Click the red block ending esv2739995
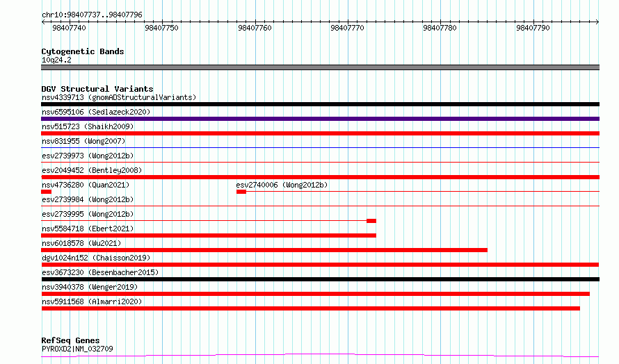The width and height of the screenshot is (619, 364). pos(371,221)
